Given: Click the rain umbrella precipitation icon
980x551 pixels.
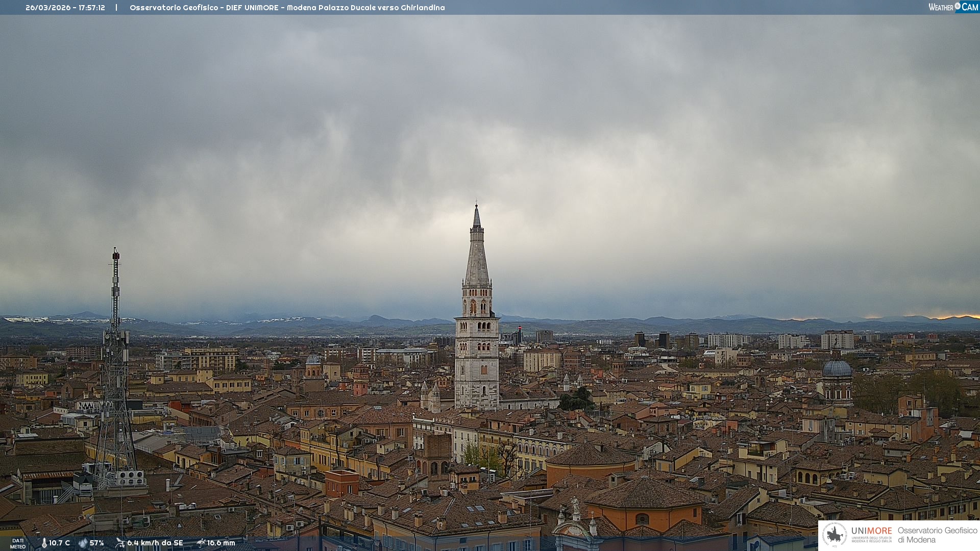Looking at the screenshot, I should pyautogui.click(x=201, y=543).
